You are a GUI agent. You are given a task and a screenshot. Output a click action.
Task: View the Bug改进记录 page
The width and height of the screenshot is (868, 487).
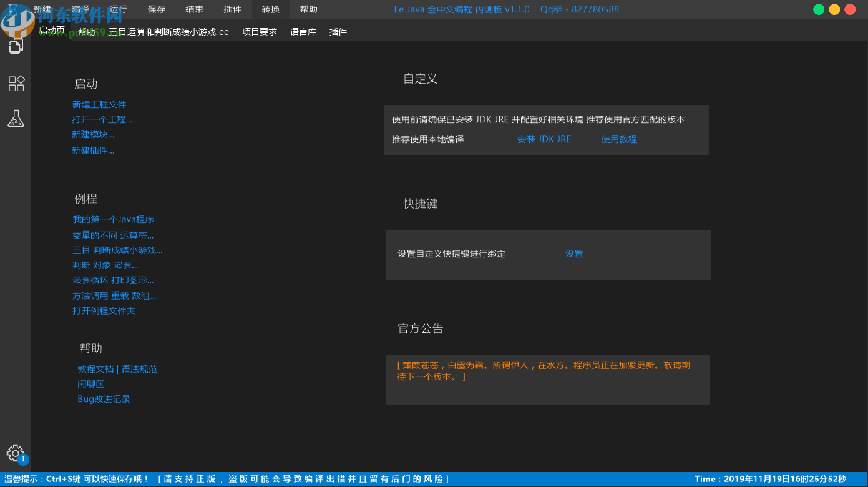click(x=104, y=399)
